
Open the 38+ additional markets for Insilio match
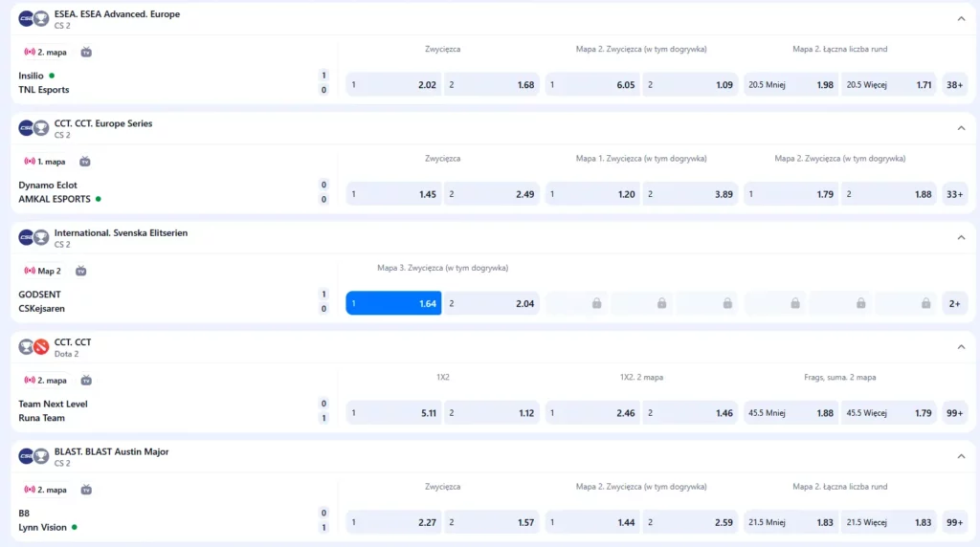(954, 85)
